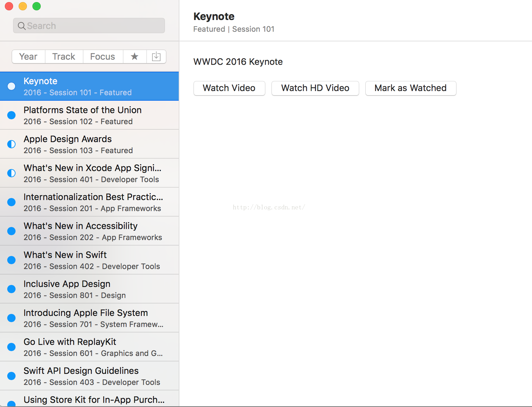Click blue dot for What's New in Swift
The height and width of the screenshot is (407, 532).
11,260
